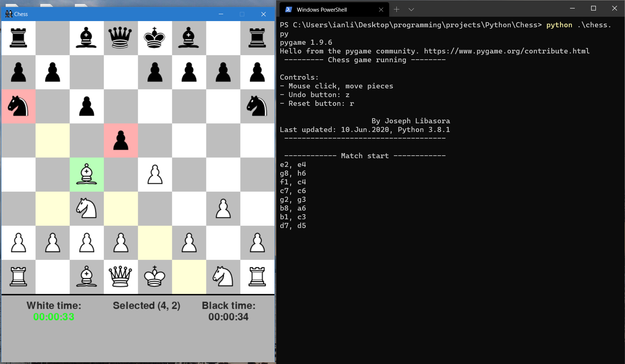The image size is (625, 364).
Task: Click the white knight beside the bottom-right rook
Action: [x=223, y=277]
